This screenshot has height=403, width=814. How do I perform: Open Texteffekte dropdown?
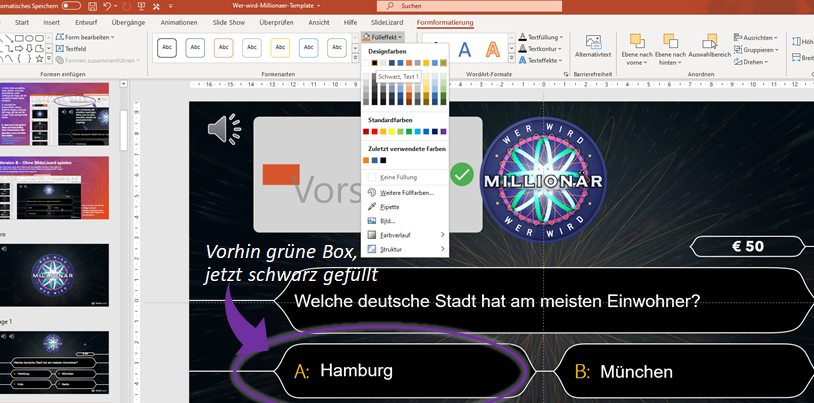540,60
